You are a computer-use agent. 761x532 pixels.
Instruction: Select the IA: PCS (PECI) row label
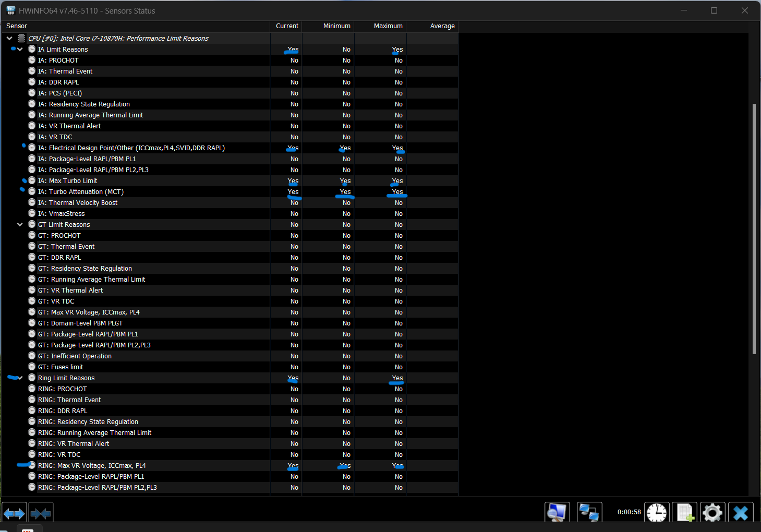[x=60, y=93]
